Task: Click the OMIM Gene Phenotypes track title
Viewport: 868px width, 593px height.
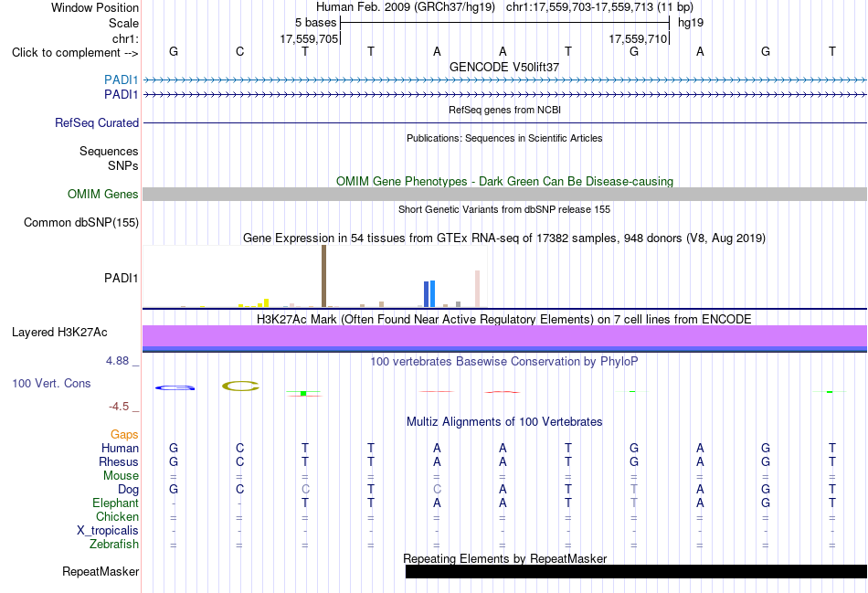Action: (504, 182)
